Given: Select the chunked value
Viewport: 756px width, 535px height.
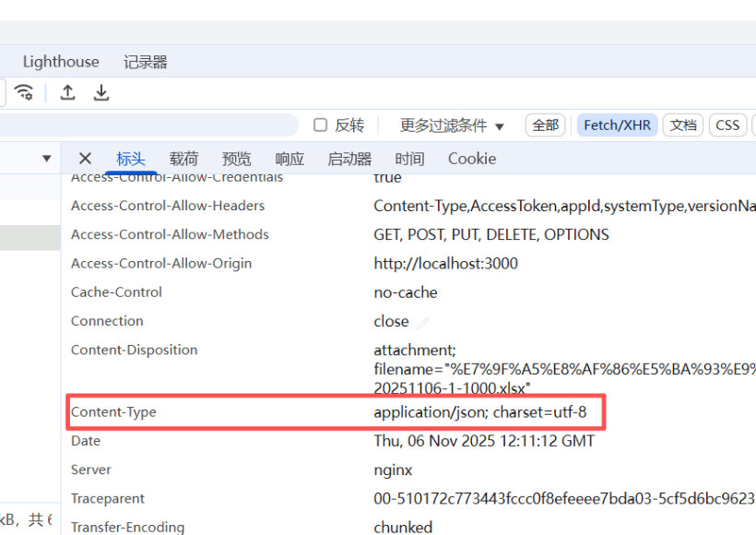Looking at the screenshot, I should (403, 527).
